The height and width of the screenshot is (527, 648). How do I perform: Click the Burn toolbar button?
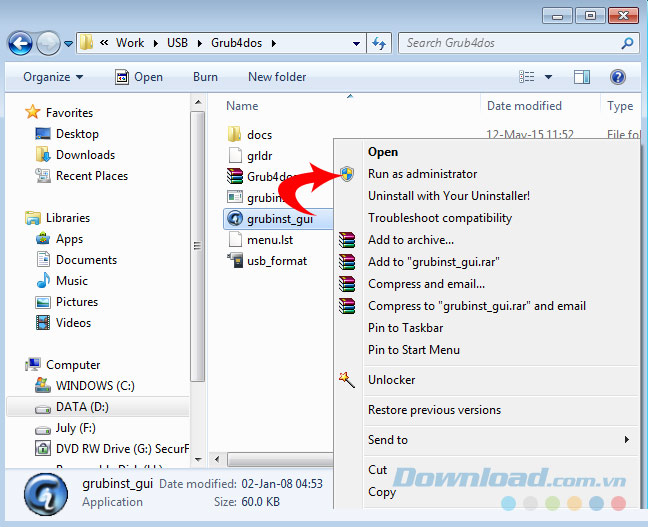[205, 77]
